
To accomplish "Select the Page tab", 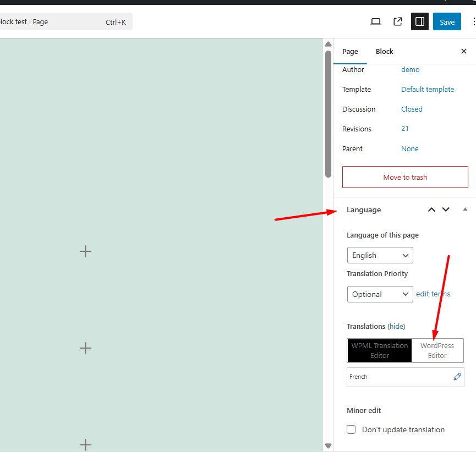I will (350, 51).
